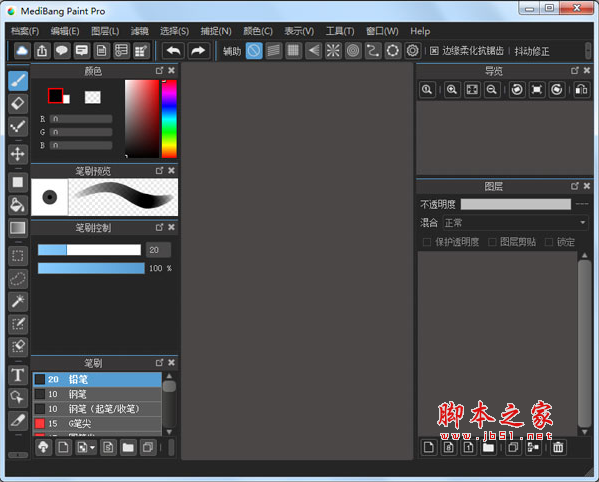Image resolution: width=599 pixels, height=482 pixels.
Task: Select the Eyedropper tool
Action: 18,421
